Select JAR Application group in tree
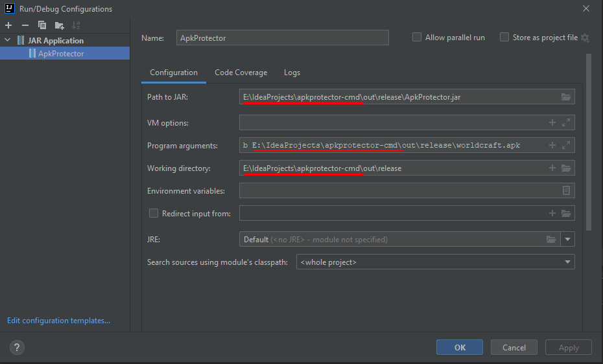 [55, 40]
